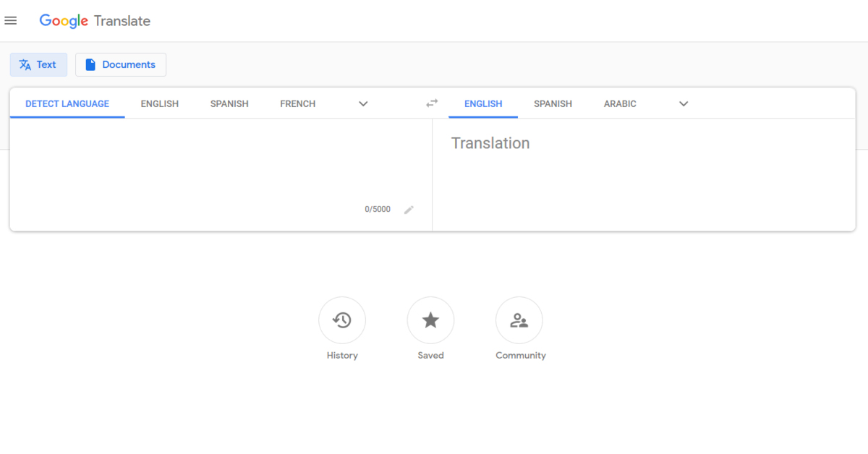This screenshot has width=868, height=454.
Task: Select Detect Language source tab
Action: click(x=67, y=103)
